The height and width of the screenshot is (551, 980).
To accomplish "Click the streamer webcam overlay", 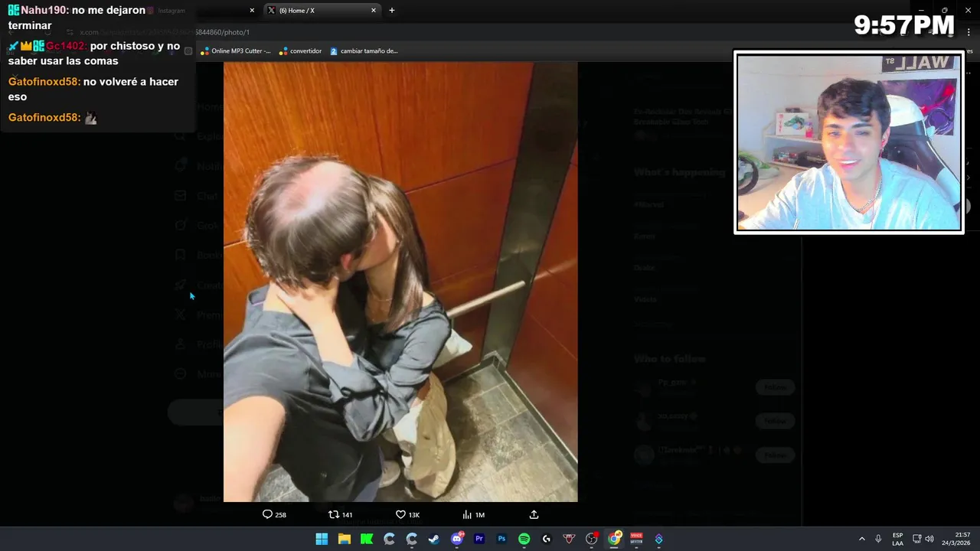I will (x=848, y=142).
